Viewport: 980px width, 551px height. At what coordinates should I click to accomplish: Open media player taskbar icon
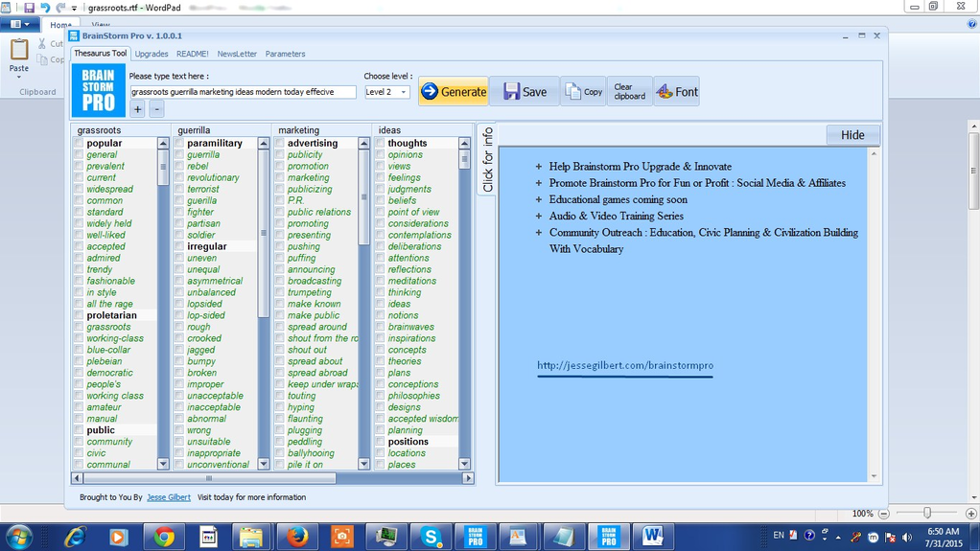[118, 537]
